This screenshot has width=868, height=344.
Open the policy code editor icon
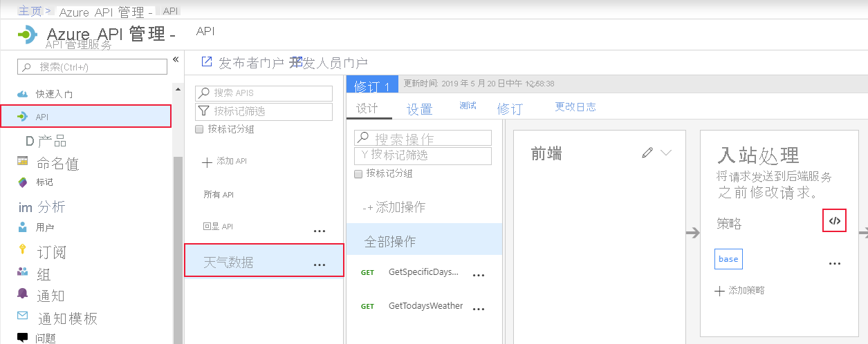[835, 221]
